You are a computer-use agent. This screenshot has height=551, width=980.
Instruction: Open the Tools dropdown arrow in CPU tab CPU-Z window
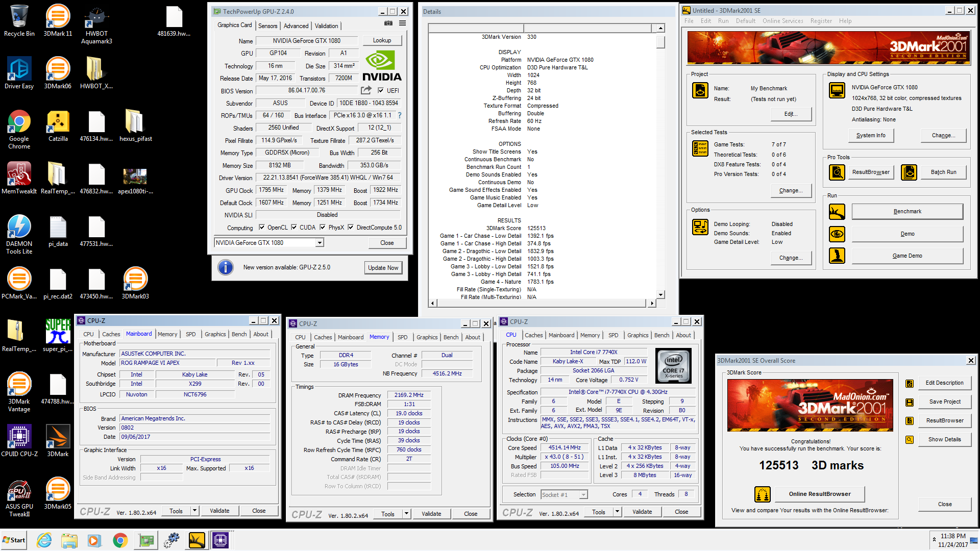(x=617, y=512)
